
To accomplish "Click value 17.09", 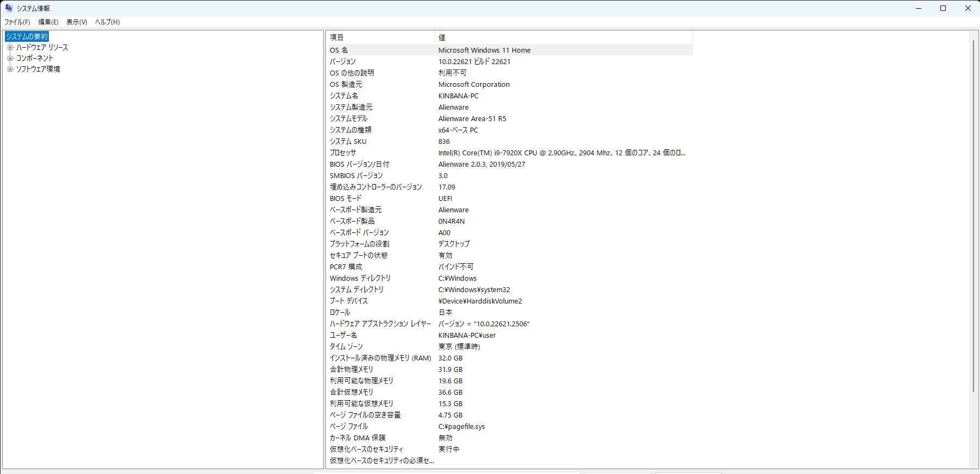I will (447, 187).
